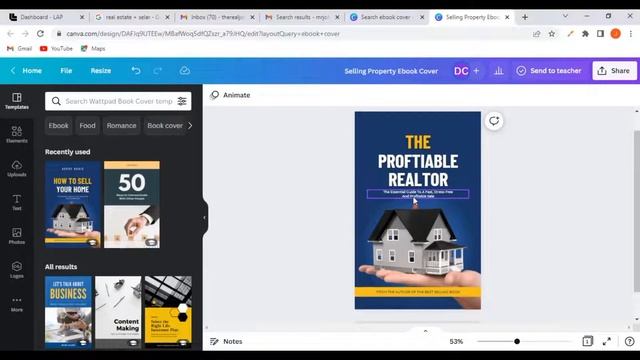Open the DC profile avatar
Screen dimensions: 640x360
pyautogui.click(x=461, y=71)
